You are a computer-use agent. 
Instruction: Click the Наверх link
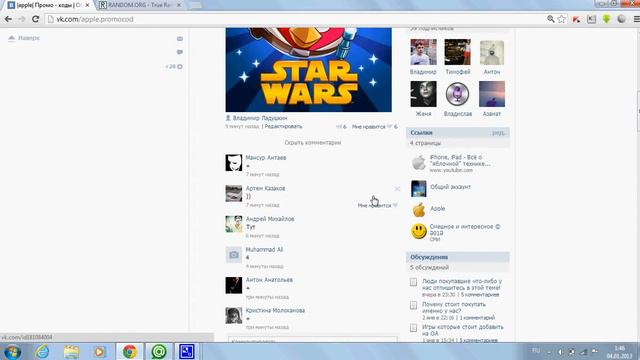[24, 38]
